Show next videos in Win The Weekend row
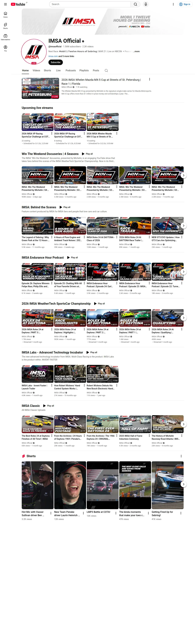 pyautogui.click(x=183, y=175)
